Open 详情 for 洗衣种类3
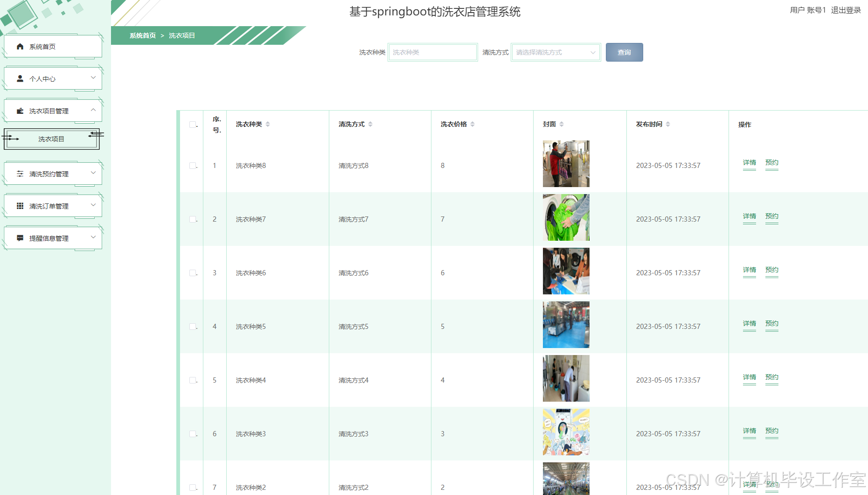 750,431
